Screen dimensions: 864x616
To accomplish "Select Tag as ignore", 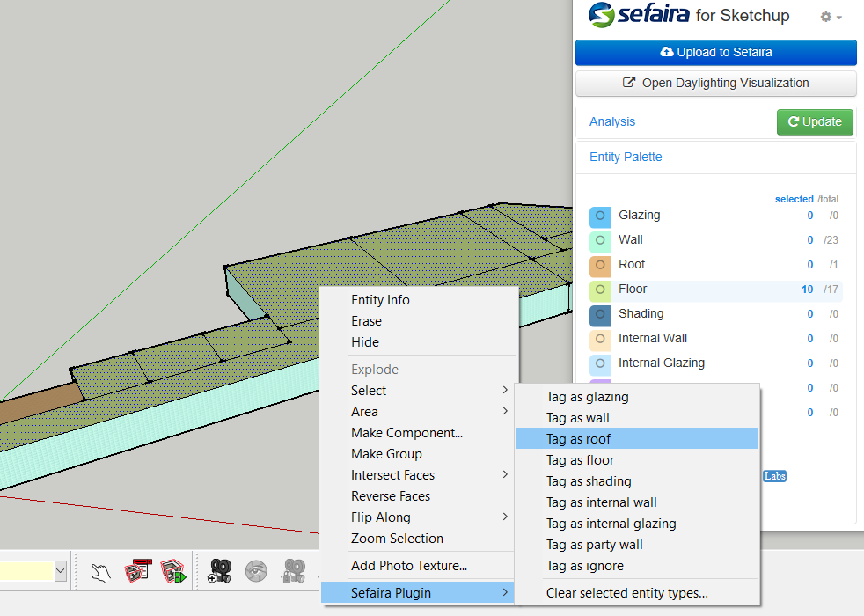I will point(637,566).
